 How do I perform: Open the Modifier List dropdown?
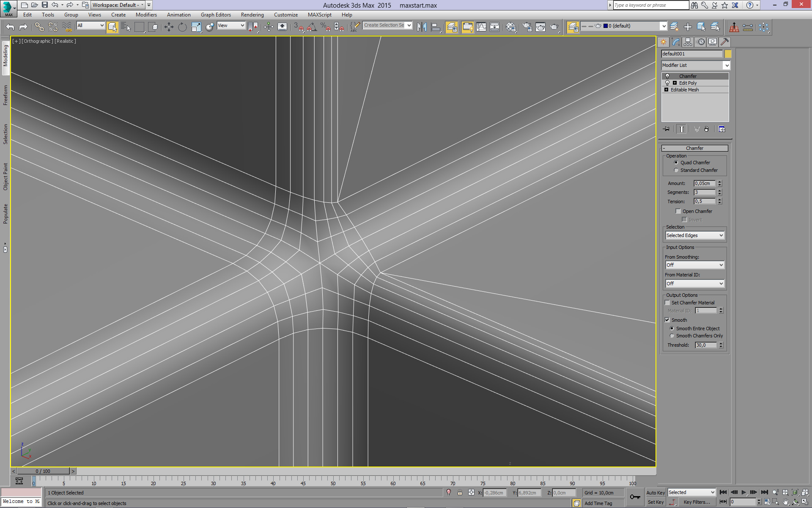pyautogui.click(x=696, y=65)
